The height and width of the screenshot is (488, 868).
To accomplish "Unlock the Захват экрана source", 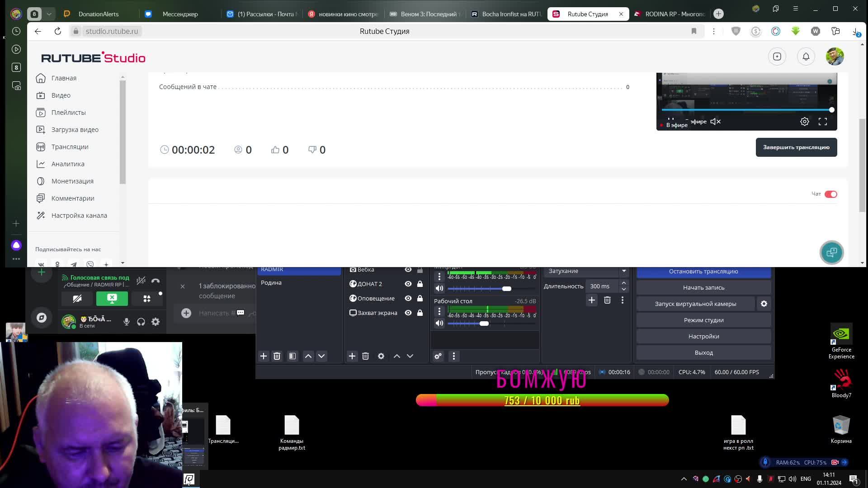I will [x=420, y=313].
